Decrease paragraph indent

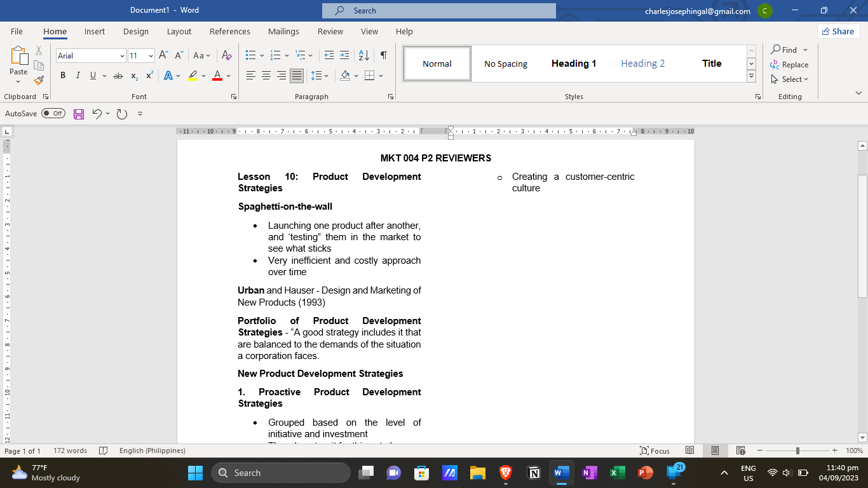[329, 55]
